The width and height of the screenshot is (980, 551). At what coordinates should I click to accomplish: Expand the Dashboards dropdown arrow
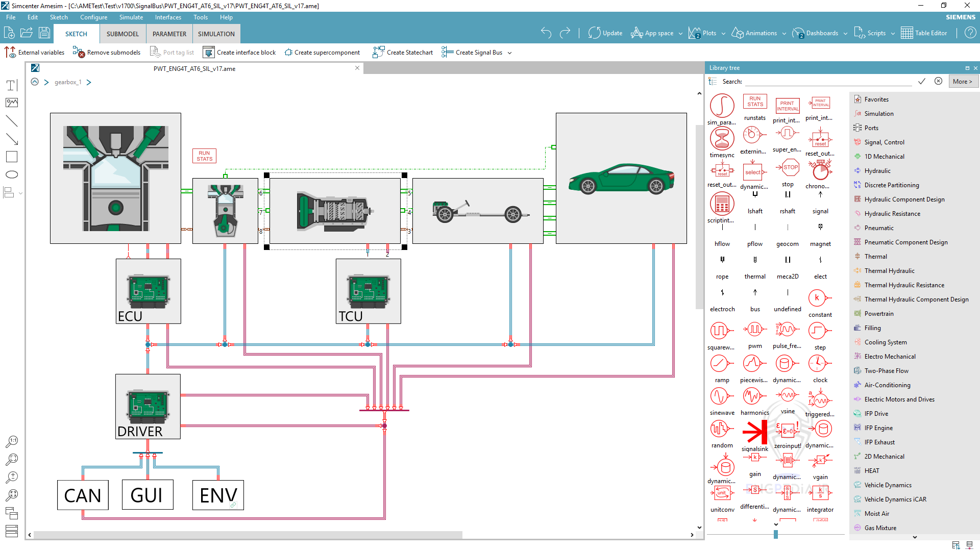pos(845,34)
